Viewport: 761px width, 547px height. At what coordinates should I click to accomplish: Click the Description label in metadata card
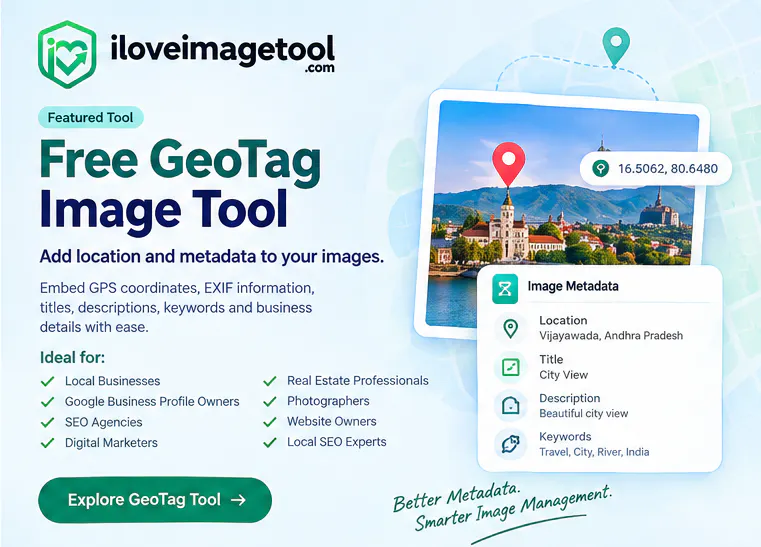point(570,398)
